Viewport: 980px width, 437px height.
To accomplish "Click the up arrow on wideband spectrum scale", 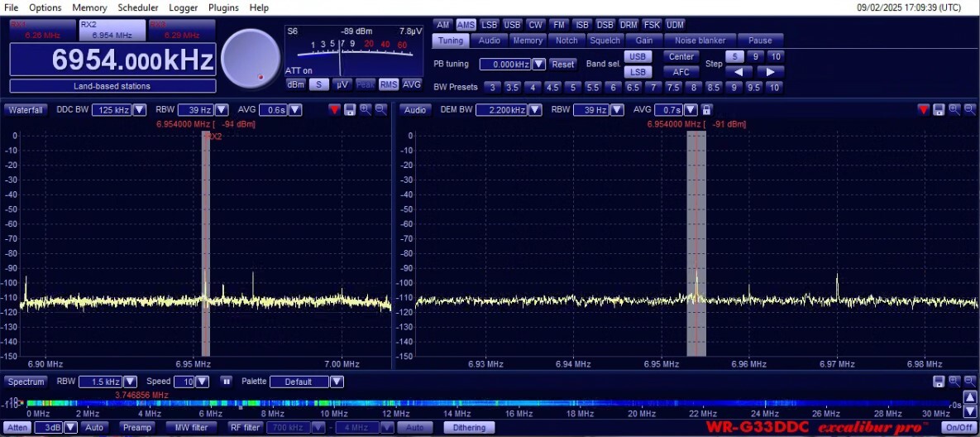I will tap(968, 397).
